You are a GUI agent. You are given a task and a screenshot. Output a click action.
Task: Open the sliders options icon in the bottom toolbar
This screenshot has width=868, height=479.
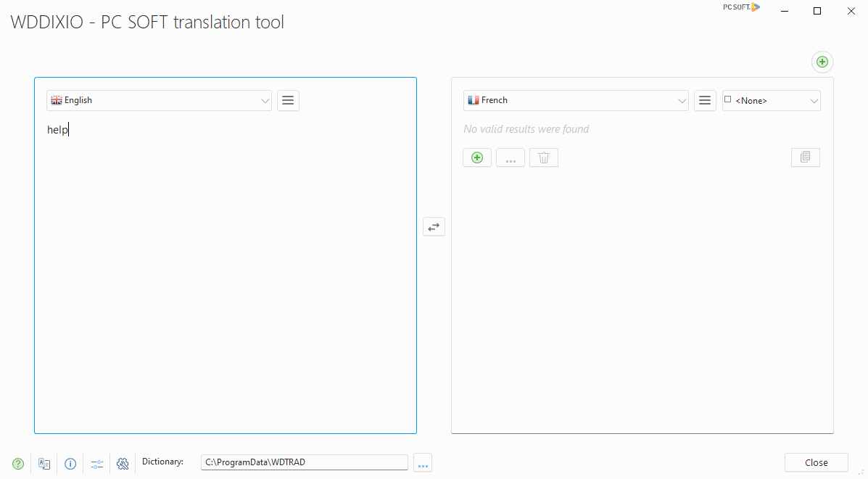pos(97,464)
